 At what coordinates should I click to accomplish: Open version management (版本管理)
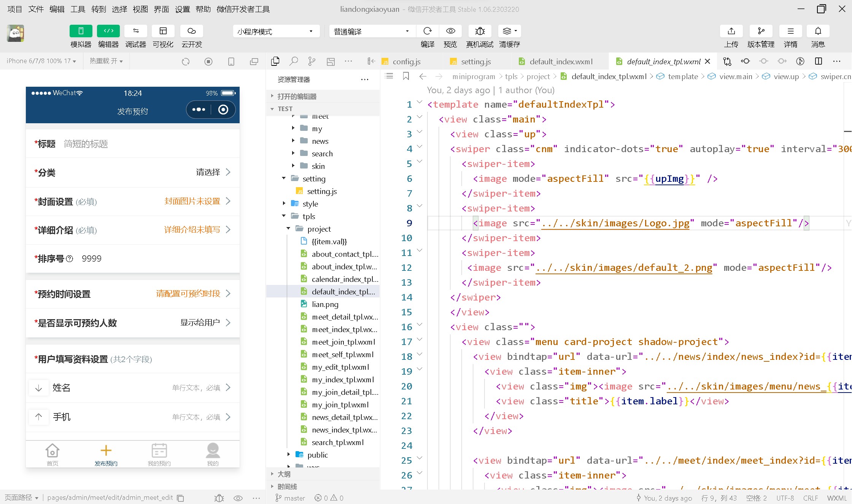click(x=761, y=31)
